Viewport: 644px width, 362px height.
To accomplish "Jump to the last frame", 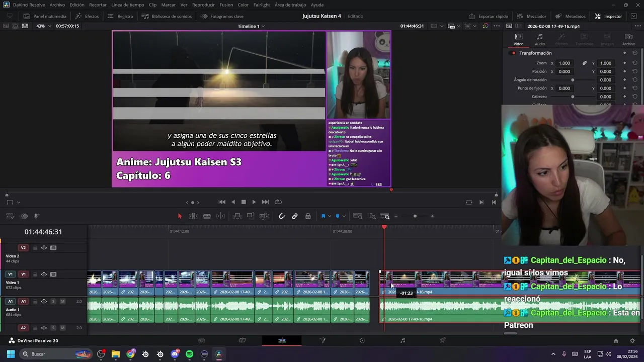I will (x=265, y=202).
